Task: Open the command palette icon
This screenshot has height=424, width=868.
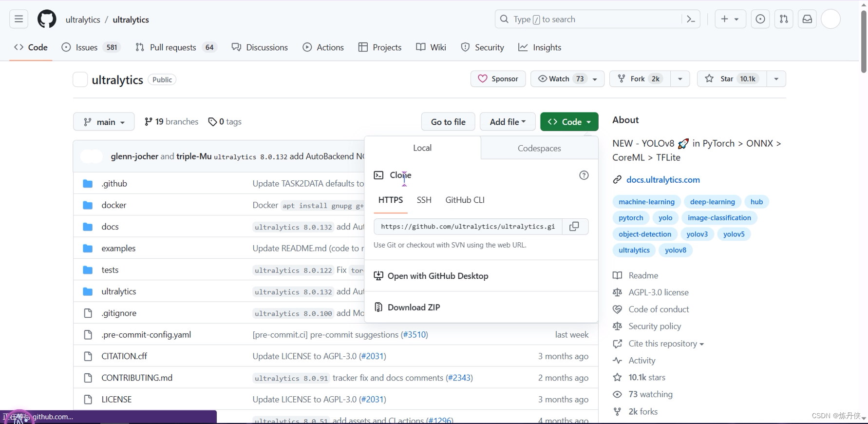Action: [691, 19]
